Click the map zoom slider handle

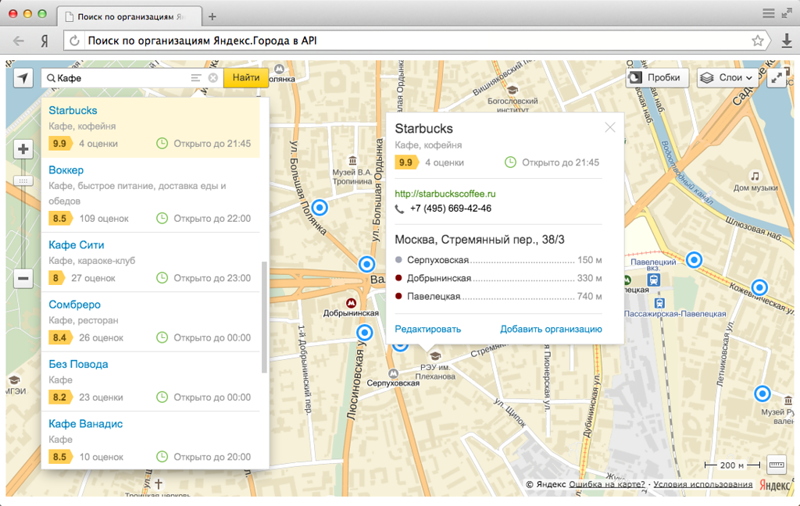(x=23, y=181)
